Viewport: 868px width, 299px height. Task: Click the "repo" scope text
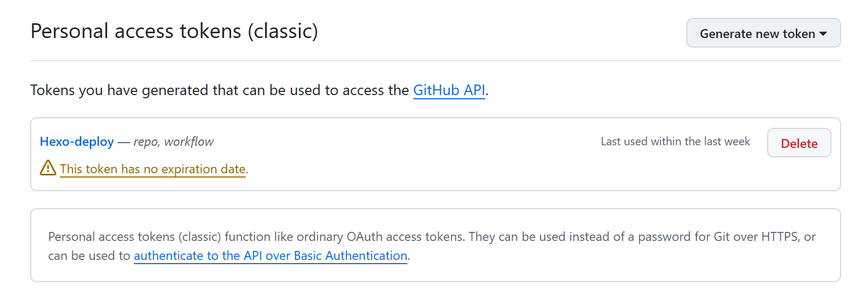coord(145,142)
